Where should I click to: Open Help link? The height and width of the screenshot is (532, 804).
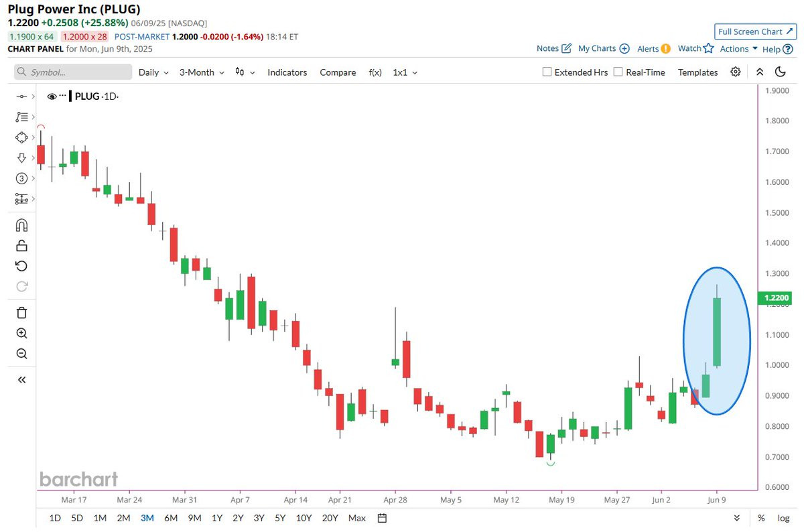click(x=777, y=49)
